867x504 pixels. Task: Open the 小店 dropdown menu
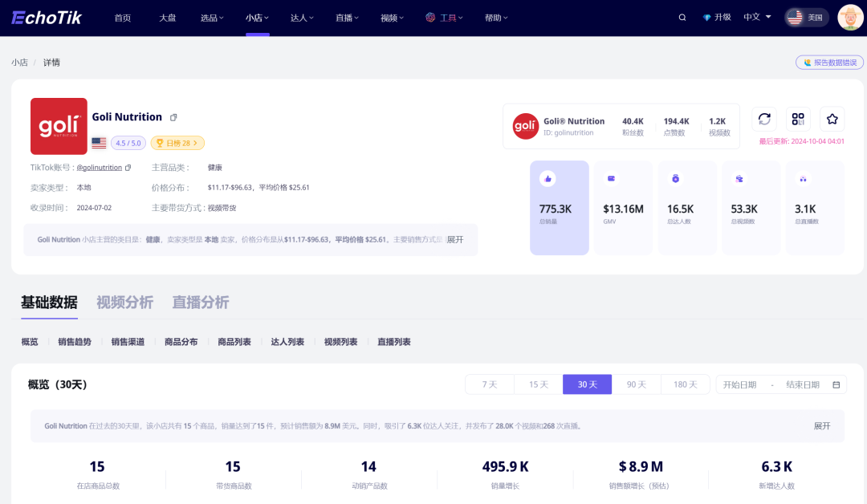click(x=257, y=18)
